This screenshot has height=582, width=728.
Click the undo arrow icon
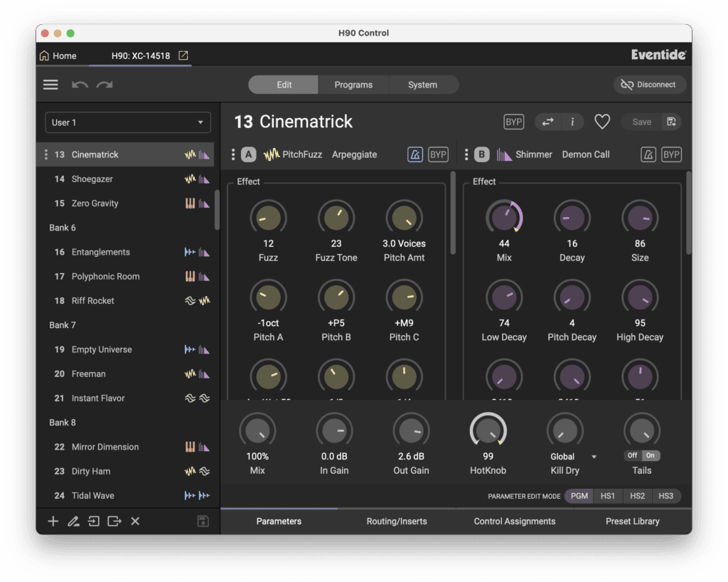tap(80, 85)
